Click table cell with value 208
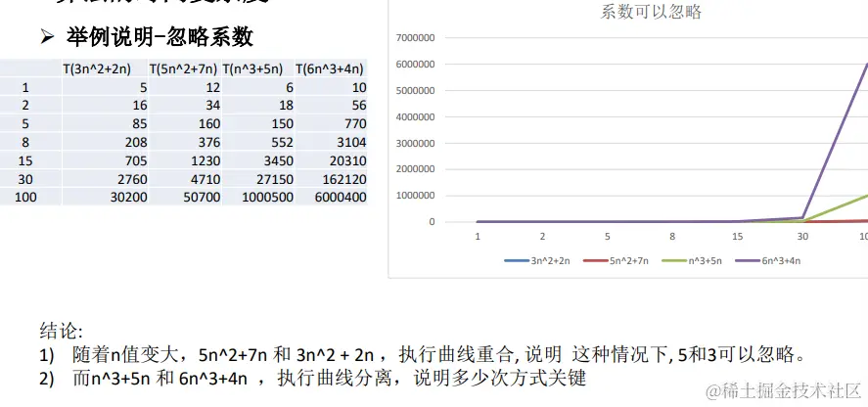Image resolution: width=868 pixels, height=407 pixels. 136,142
